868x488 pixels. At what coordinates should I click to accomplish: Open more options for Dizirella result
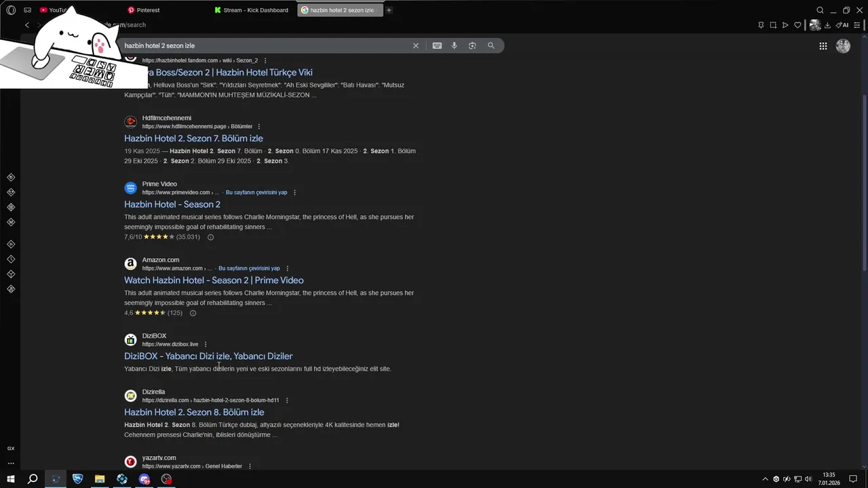pyautogui.click(x=287, y=401)
